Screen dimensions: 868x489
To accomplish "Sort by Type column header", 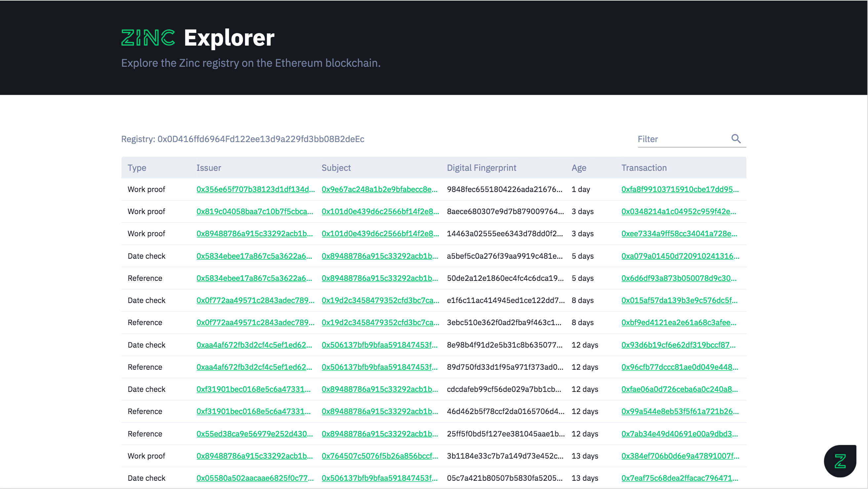I will coord(137,168).
